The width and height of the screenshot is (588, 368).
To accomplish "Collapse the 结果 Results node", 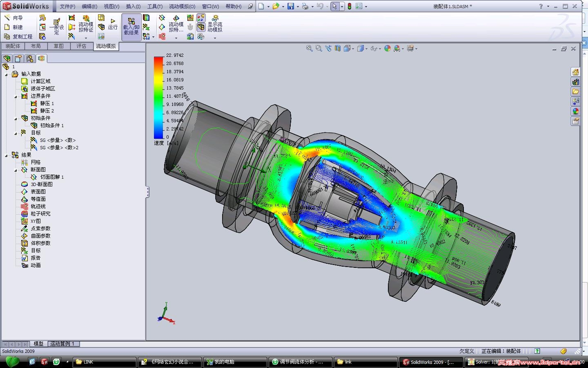I will 6,155.
